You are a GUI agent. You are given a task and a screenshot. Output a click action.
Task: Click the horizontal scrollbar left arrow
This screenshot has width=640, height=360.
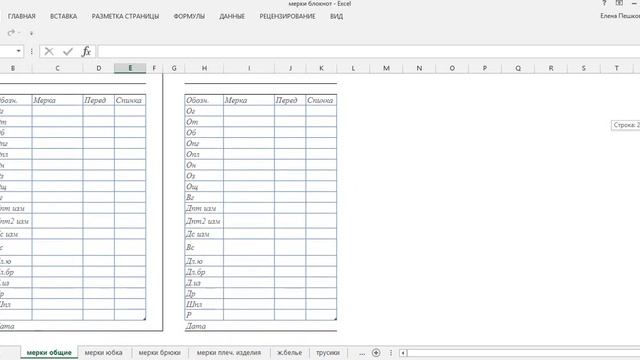(403, 353)
